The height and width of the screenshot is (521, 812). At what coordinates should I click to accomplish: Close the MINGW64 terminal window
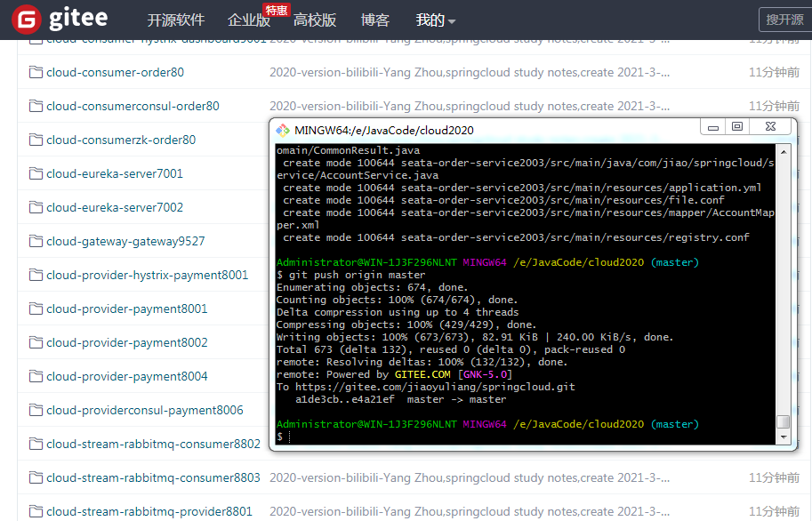[x=770, y=127]
